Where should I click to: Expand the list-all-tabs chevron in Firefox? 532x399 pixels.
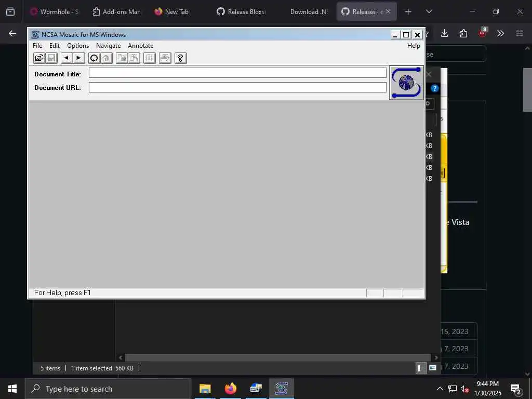tap(429, 11)
